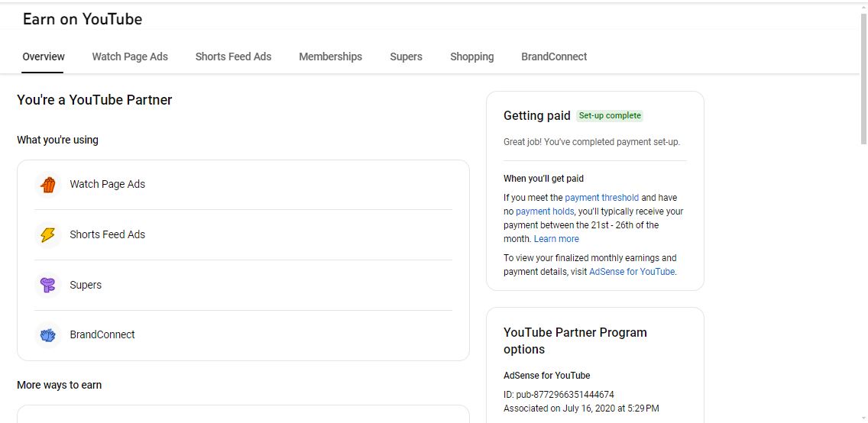This screenshot has height=423, width=868.
Task: Click the Learn more link
Action: [556, 239]
